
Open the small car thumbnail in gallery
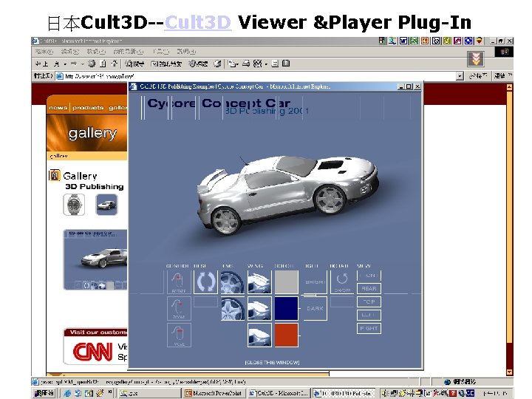click(x=107, y=205)
